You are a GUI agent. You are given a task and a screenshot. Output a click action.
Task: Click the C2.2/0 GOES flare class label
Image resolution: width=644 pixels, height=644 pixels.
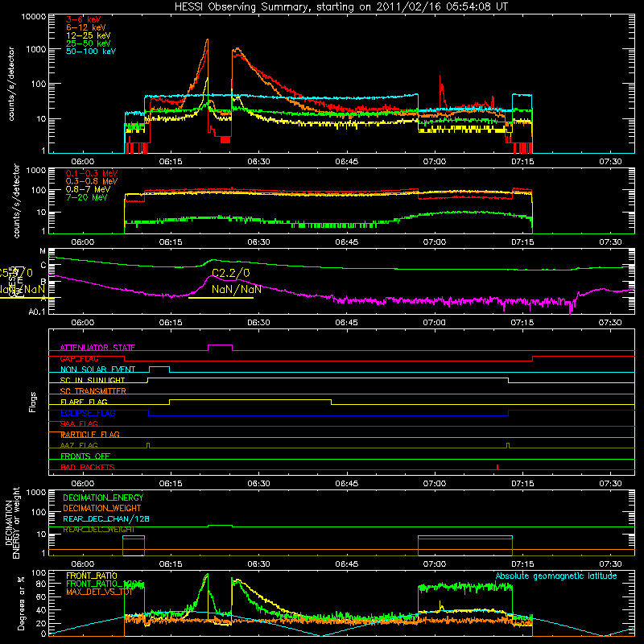230,273
